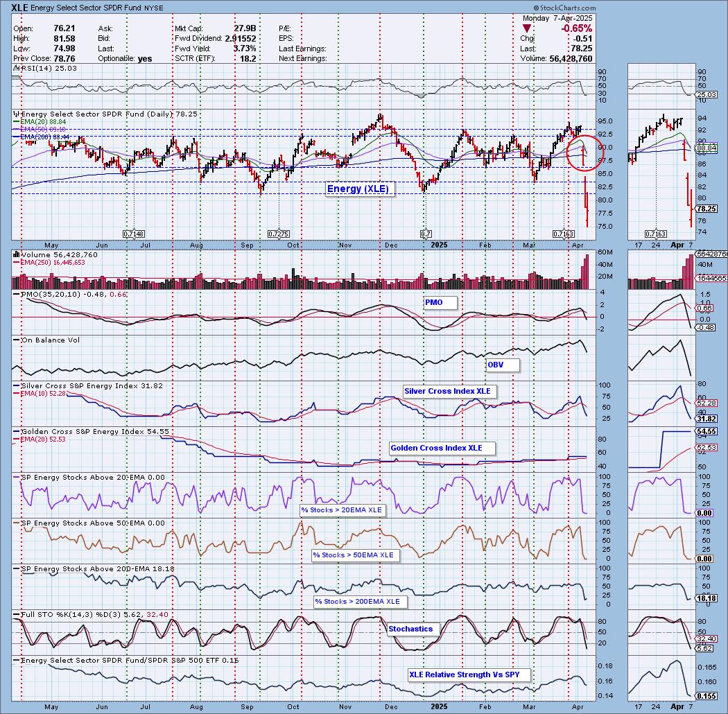
Task: Click 'Silver Cross S&P Energy Index 31.82' legend
Action: pyautogui.click(x=88, y=386)
